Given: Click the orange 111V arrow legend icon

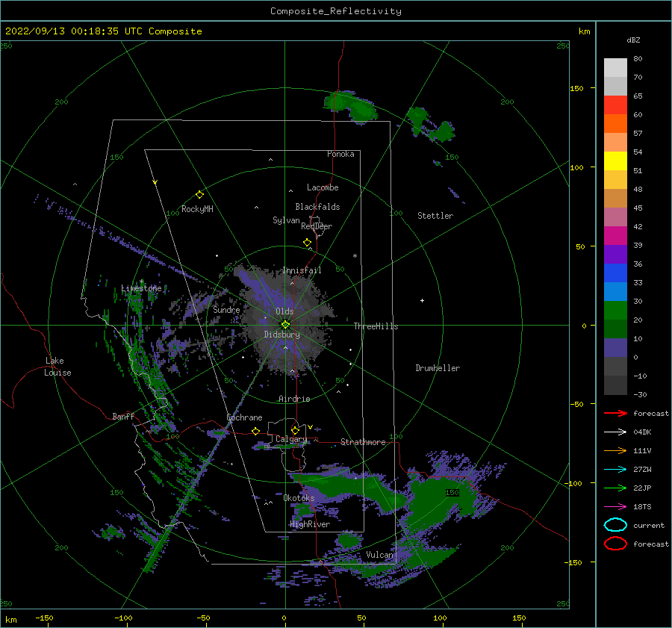Looking at the screenshot, I should (x=615, y=450).
